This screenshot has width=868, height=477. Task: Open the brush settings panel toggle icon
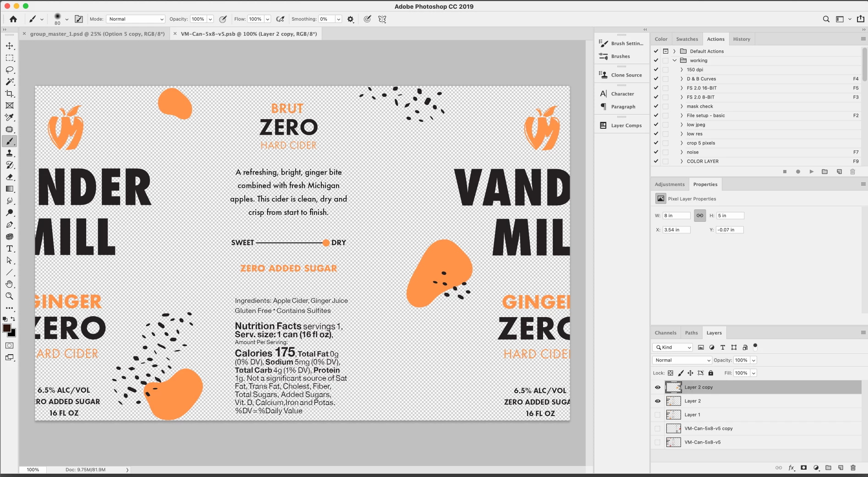pyautogui.click(x=79, y=19)
